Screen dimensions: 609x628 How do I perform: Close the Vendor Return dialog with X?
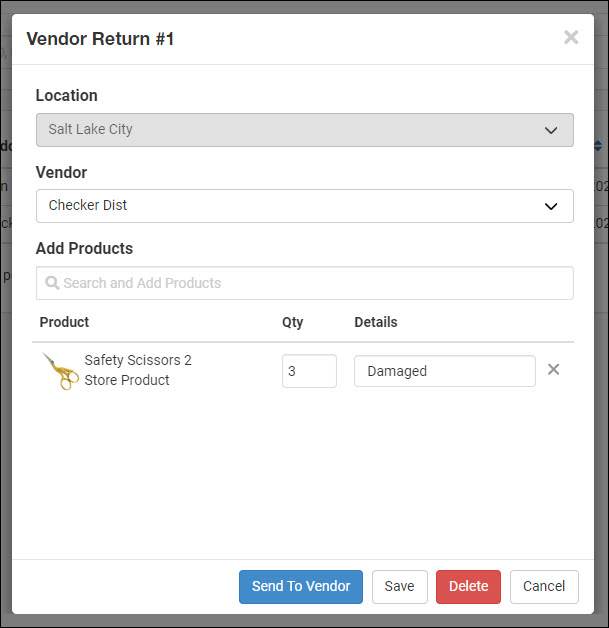[x=571, y=38]
